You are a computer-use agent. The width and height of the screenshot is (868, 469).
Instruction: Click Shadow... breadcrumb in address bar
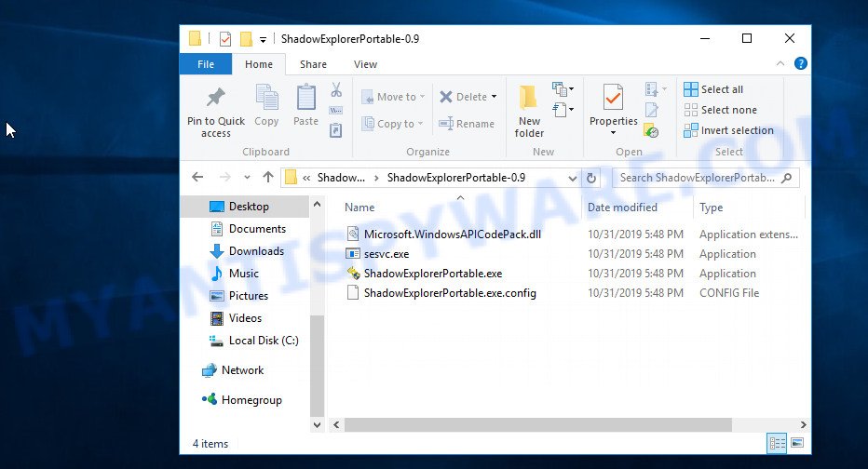[341, 178]
